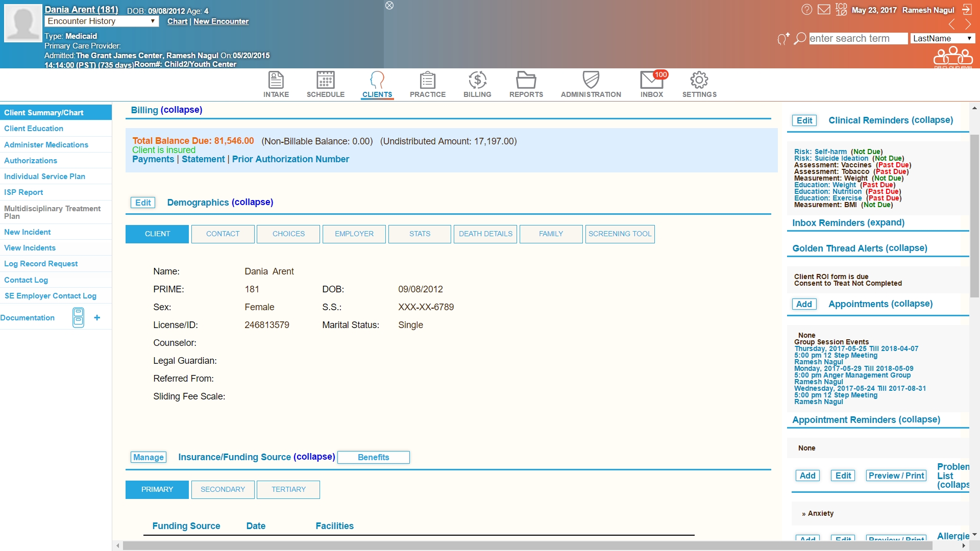Click the help question mark icon
This screenshot has width=980, height=551.
coord(806,10)
